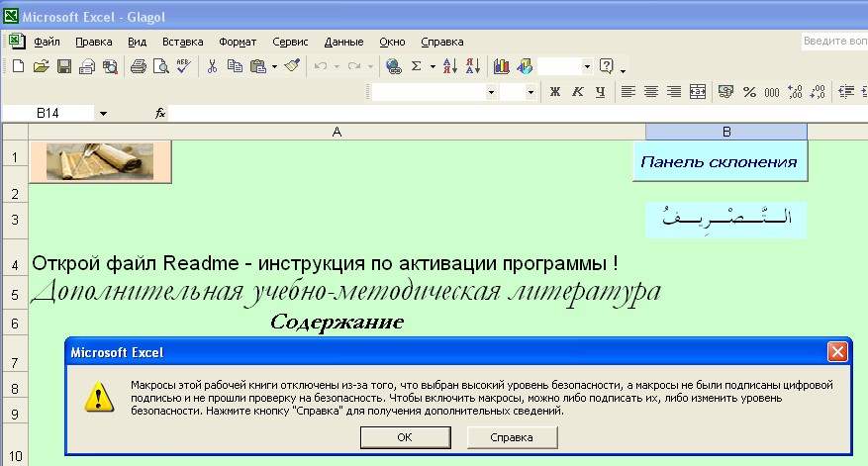This screenshot has width=868, height=466.
Task: Increase decimal places icon
Action: point(795,92)
